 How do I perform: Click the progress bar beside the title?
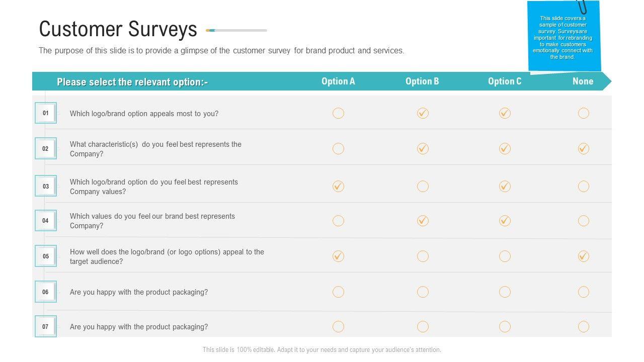pos(236,31)
